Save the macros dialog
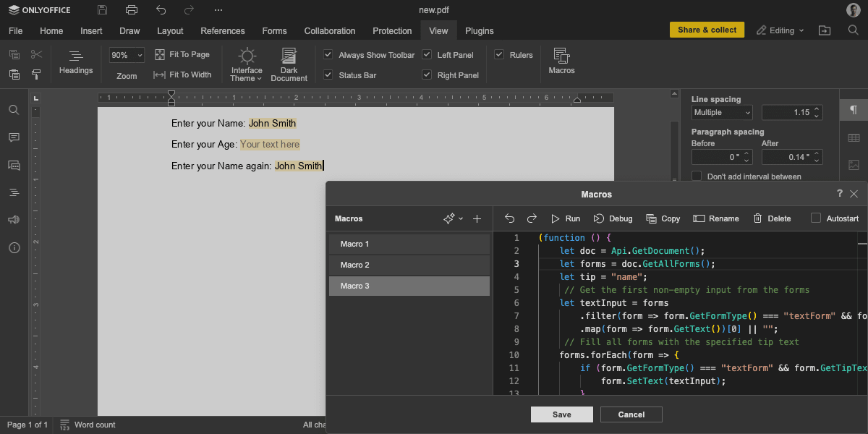Image resolution: width=868 pixels, height=434 pixels. [562, 414]
